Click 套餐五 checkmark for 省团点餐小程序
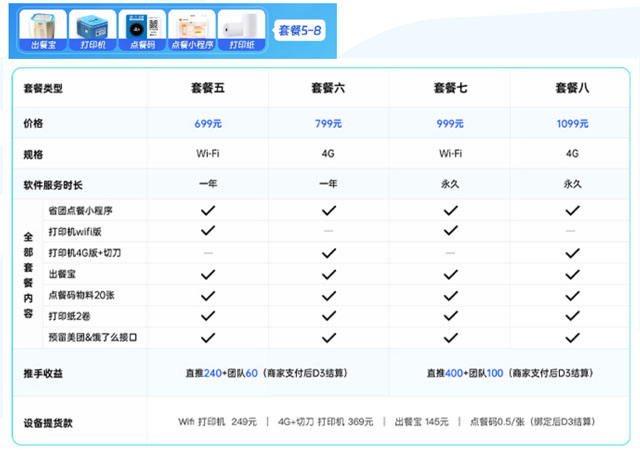 (208, 211)
